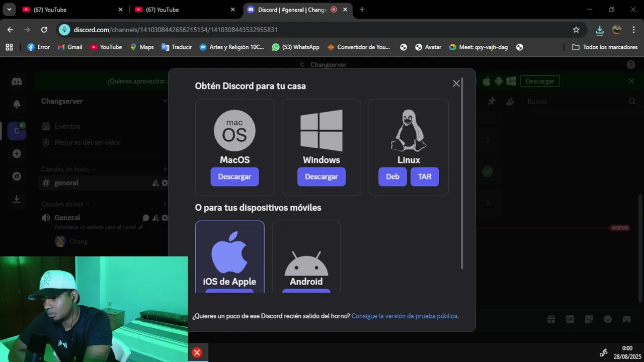
Task: Click the Windows icon in banner
Action: [x=511, y=81]
